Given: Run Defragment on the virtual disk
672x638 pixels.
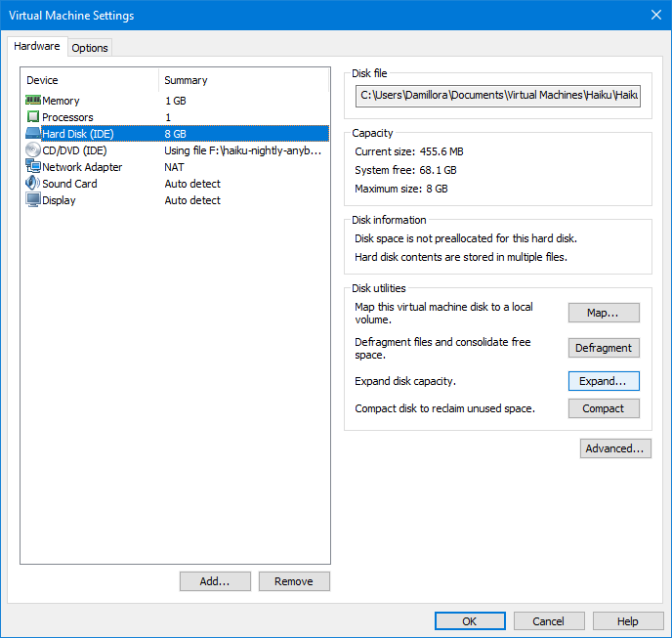Looking at the screenshot, I should [x=603, y=348].
